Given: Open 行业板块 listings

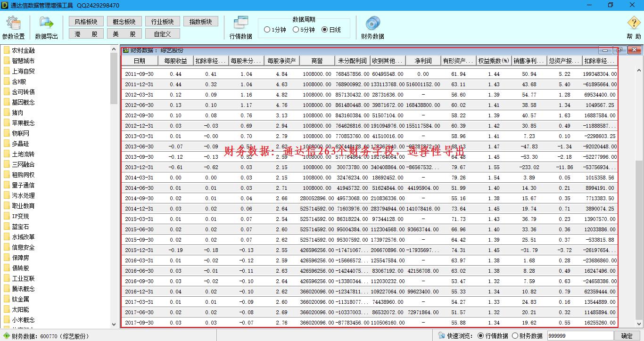Looking at the screenshot, I should tap(162, 21).
